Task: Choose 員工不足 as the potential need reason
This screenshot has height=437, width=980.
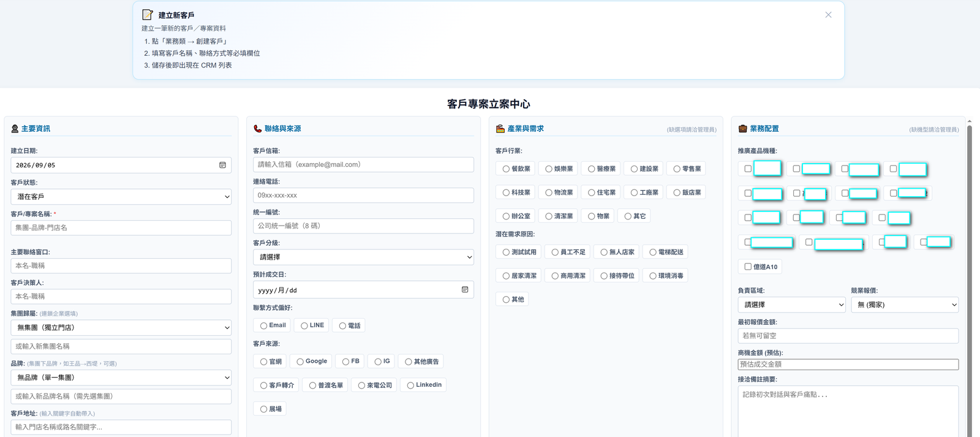Action: click(x=555, y=252)
